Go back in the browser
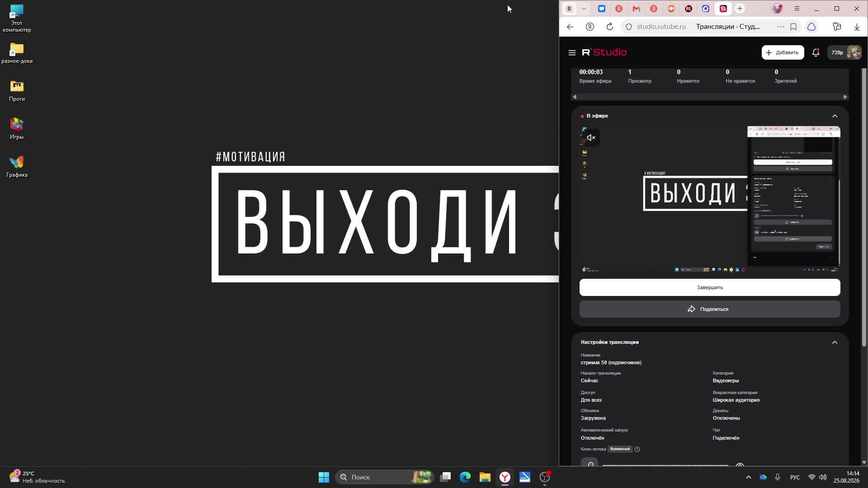868x488 pixels. pos(570,27)
